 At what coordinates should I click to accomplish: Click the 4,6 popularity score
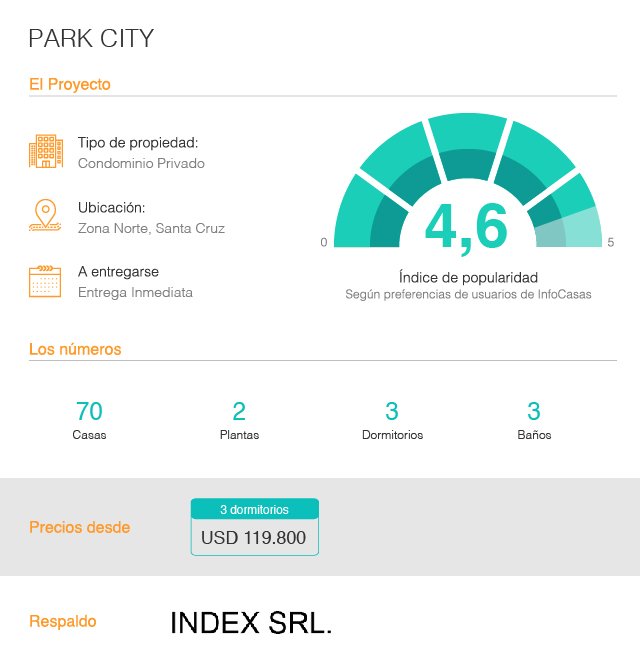pos(466,226)
